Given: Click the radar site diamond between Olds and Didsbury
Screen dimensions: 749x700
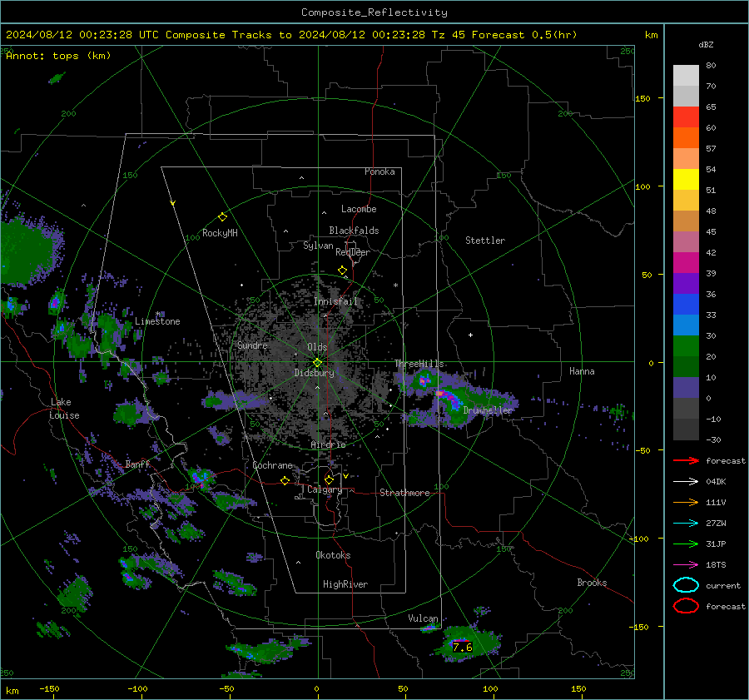Looking at the screenshot, I should [x=317, y=362].
